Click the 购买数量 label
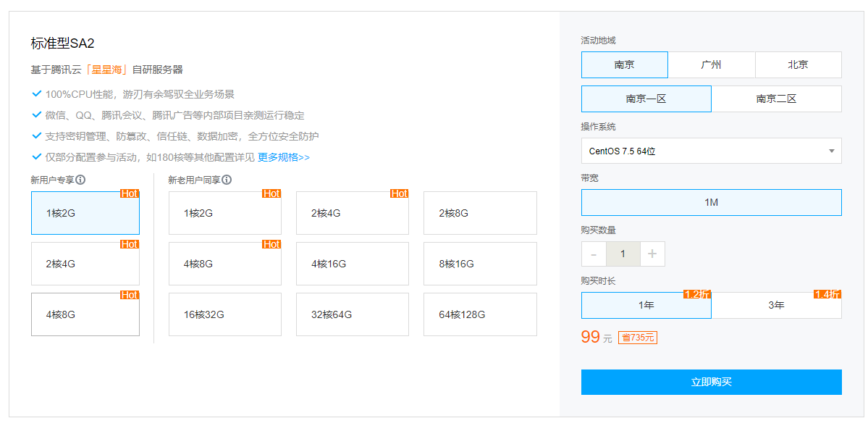Viewport: 868px width, 426px height. 598,230
